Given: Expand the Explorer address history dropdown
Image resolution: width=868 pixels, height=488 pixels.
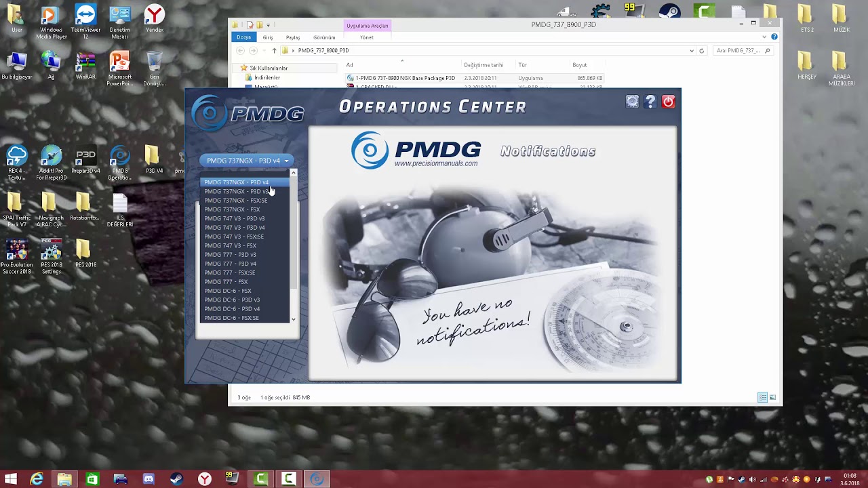Looking at the screenshot, I should [x=692, y=51].
